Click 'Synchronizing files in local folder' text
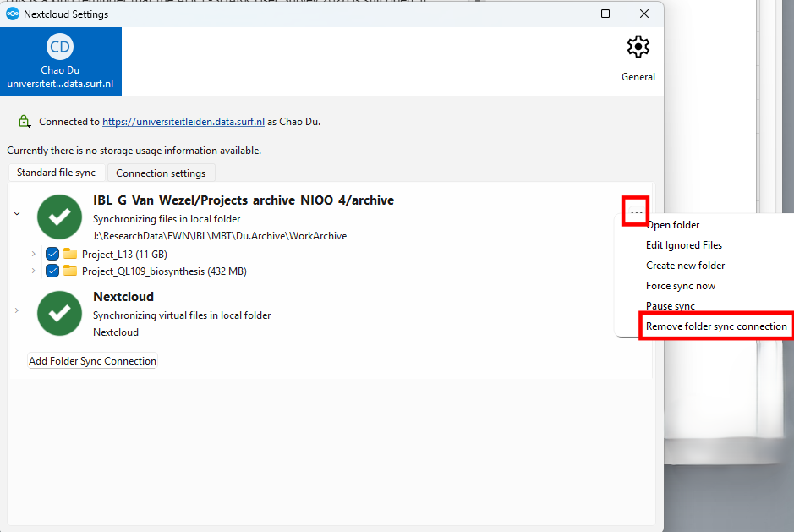794x532 pixels. (x=167, y=219)
